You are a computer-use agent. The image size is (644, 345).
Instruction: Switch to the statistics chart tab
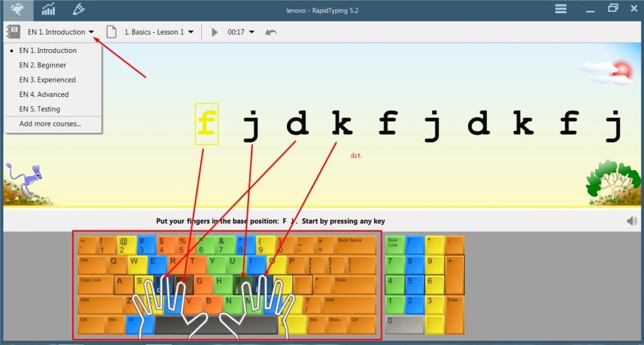[x=48, y=9]
